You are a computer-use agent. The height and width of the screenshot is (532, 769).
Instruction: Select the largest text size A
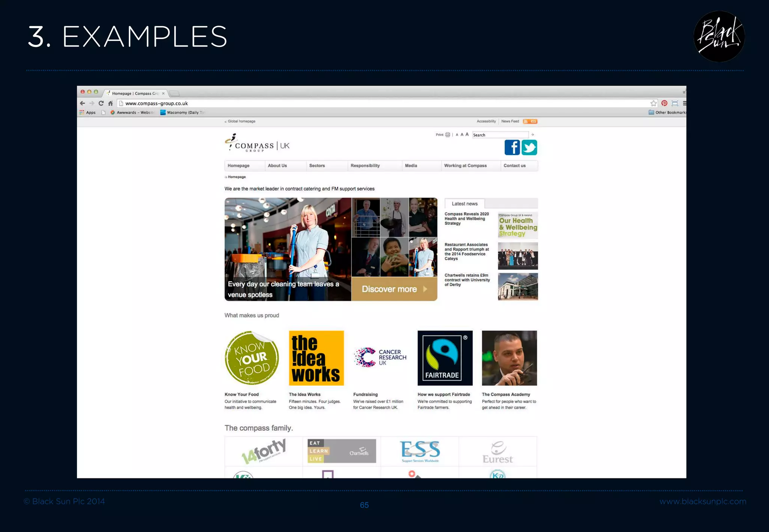click(x=467, y=134)
